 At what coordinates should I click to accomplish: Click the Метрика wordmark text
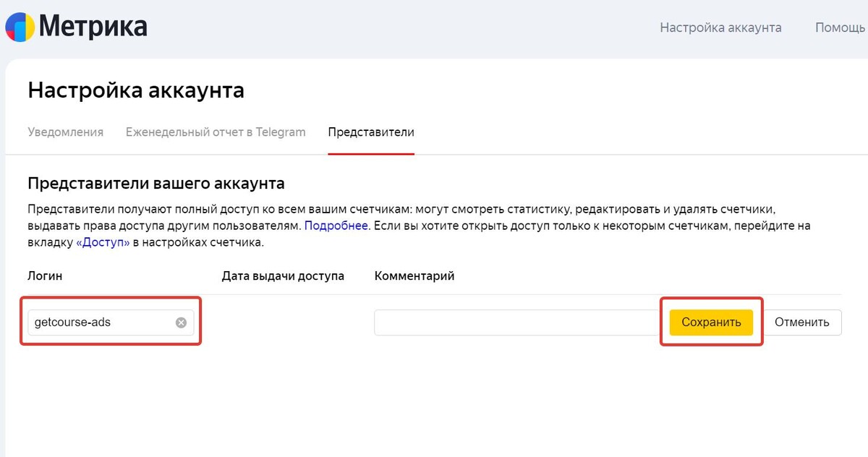[x=93, y=27]
